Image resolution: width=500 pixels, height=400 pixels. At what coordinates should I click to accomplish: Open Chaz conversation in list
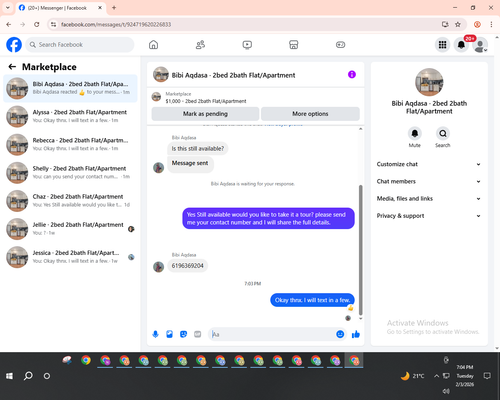pyautogui.click(x=70, y=201)
